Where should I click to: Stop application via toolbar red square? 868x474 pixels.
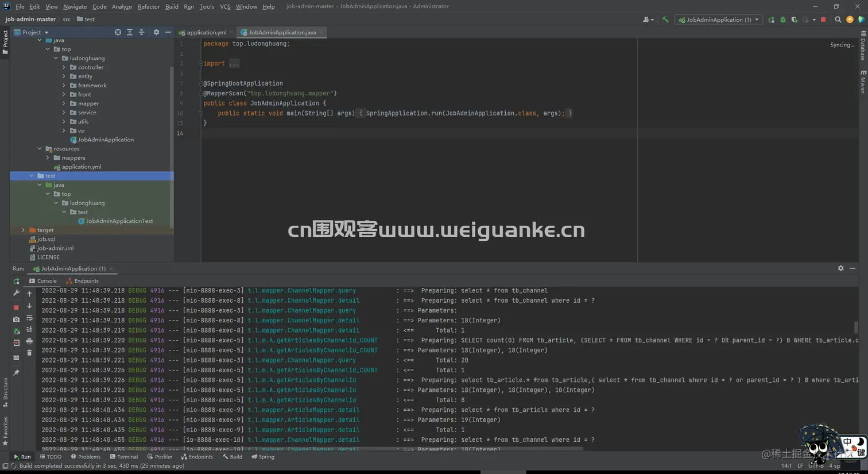(823, 20)
